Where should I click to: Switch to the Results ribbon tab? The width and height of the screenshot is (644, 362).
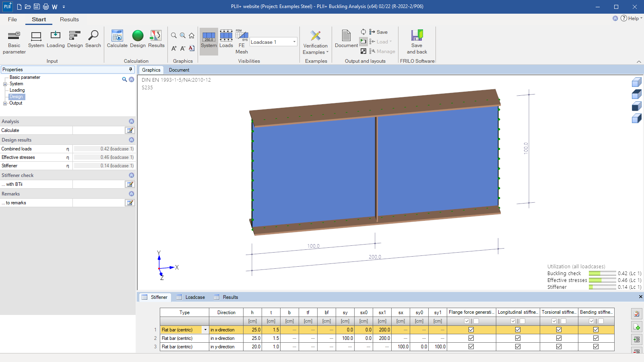pos(69,19)
